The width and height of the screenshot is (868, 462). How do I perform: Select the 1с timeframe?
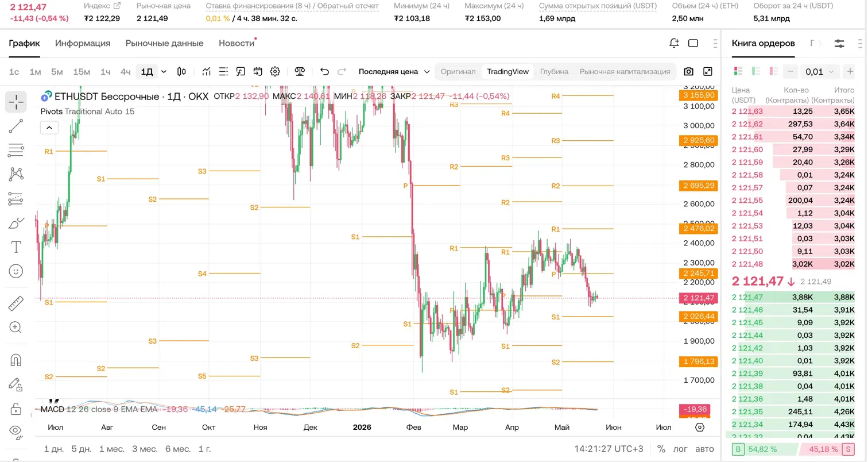point(14,72)
